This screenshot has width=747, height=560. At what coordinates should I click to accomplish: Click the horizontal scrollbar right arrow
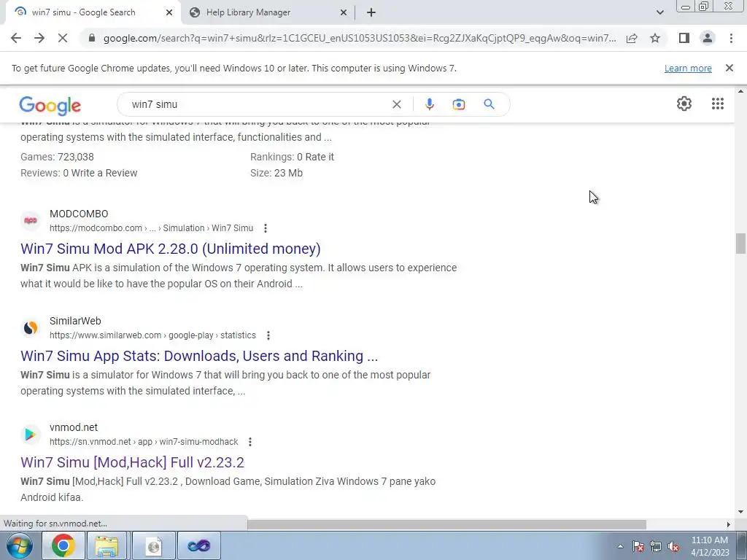pyautogui.click(x=729, y=524)
